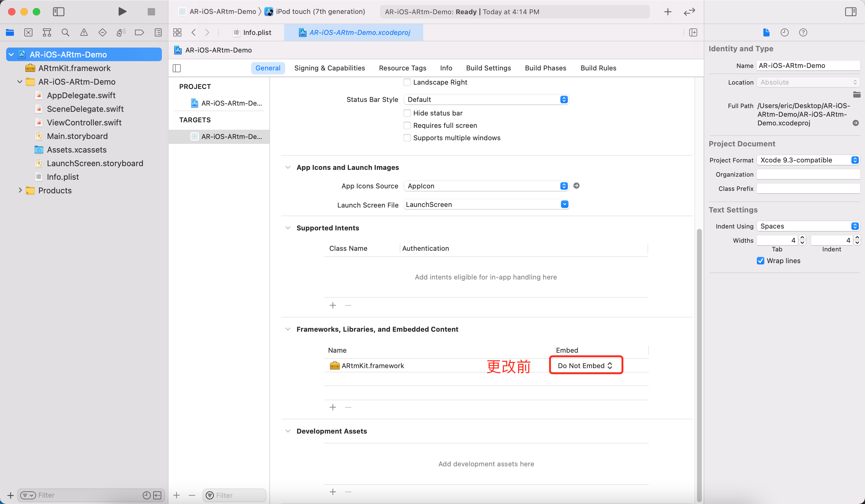The height and width of the screenshot is (504, 865).
Task: Show the Quick Help inspector
Action: tap(803, 33)
